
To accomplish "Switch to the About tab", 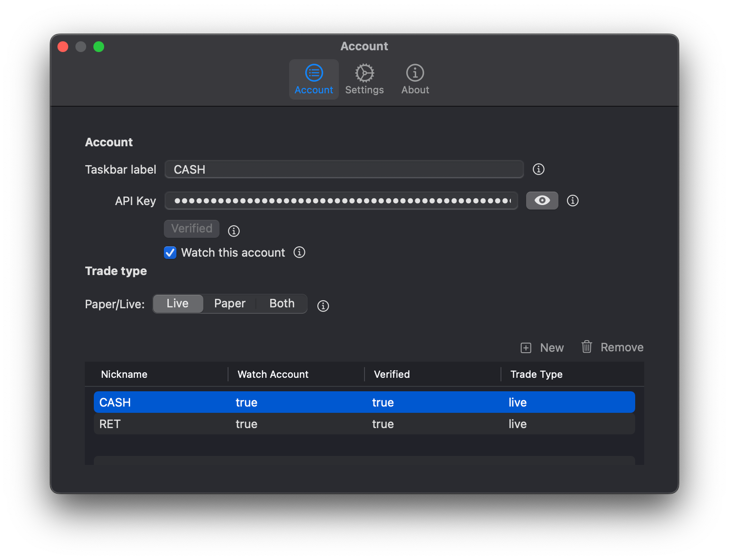I will pos(414,79).
